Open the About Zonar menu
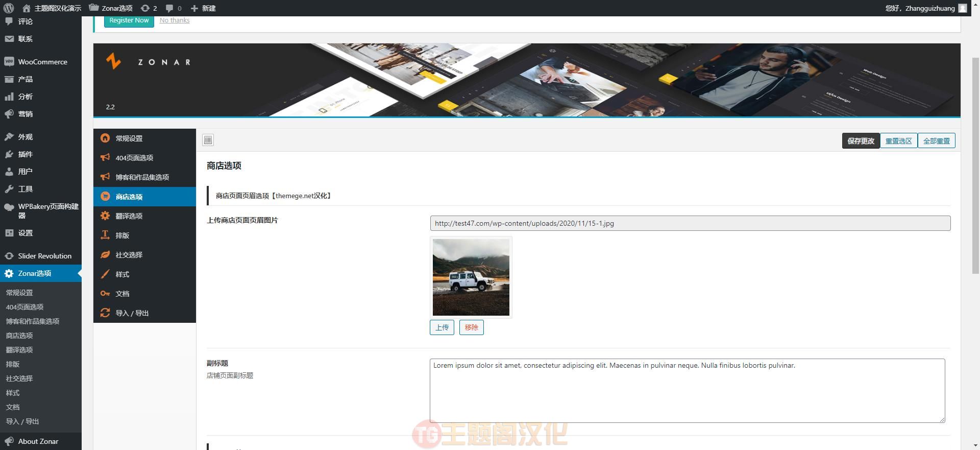The height and width of the screenshot is (450, 980). click(x=41, y=441)
